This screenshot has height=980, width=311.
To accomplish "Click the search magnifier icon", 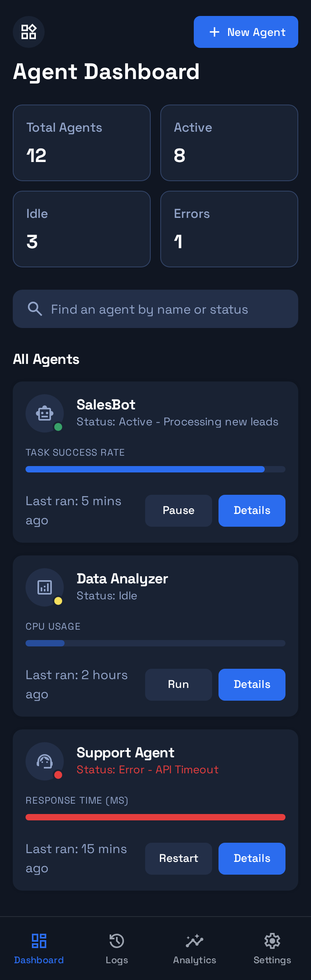I will (x=35, y=309).
